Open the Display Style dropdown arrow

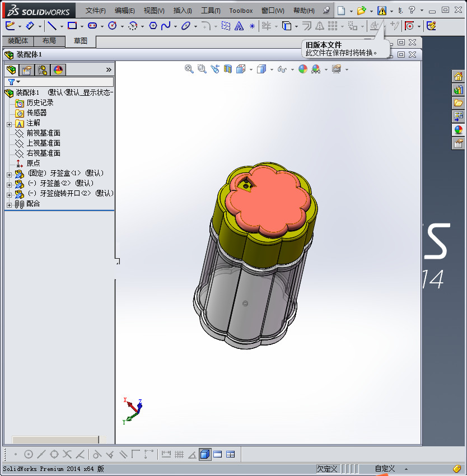click(272, 69)
